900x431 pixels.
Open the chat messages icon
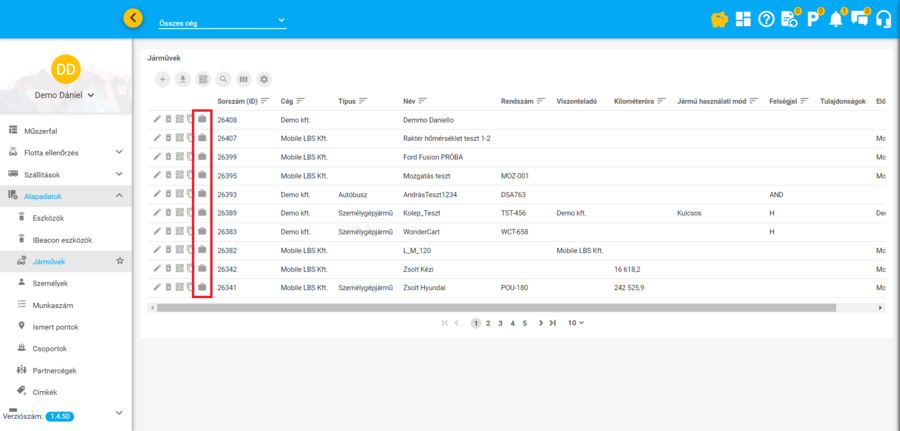(859, 19)
